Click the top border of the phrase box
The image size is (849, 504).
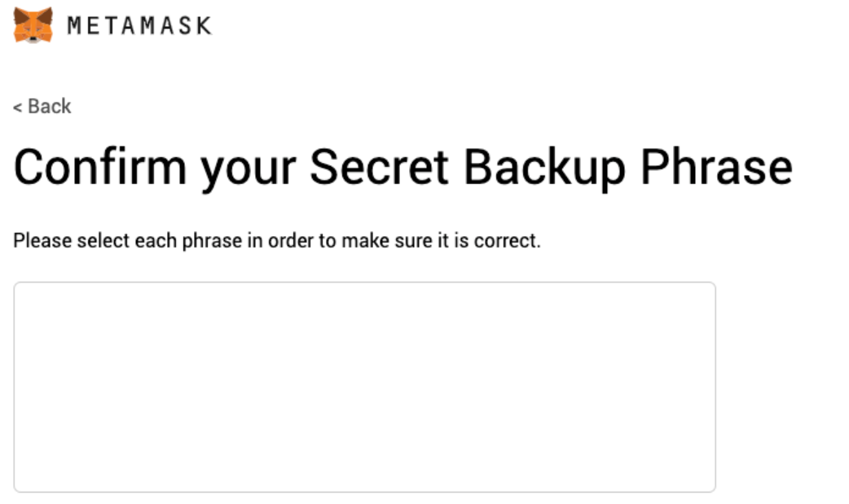[x=364, y=282]
